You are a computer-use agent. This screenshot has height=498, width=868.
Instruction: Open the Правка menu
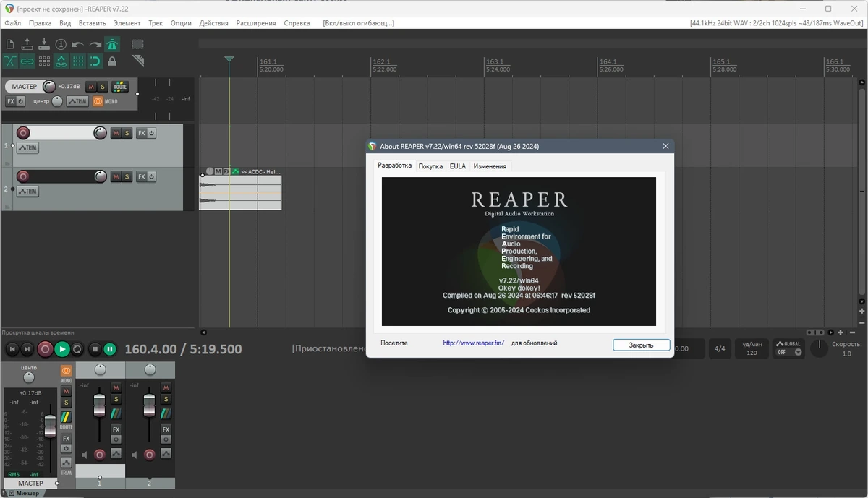pyautogui.click(x=40, y=23)
